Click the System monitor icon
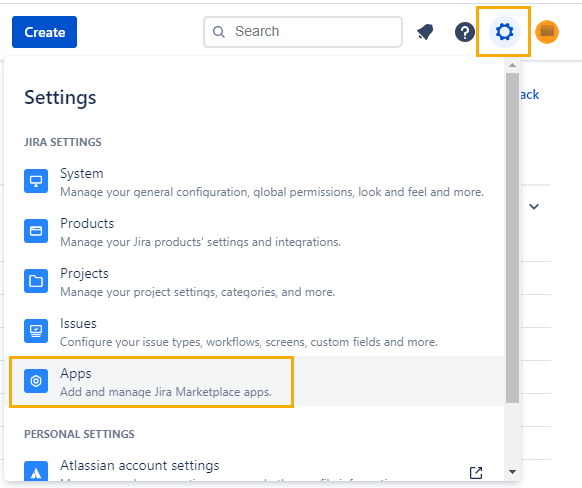The height and width of the screenshot is (488, 582). (x=36, y=181)
